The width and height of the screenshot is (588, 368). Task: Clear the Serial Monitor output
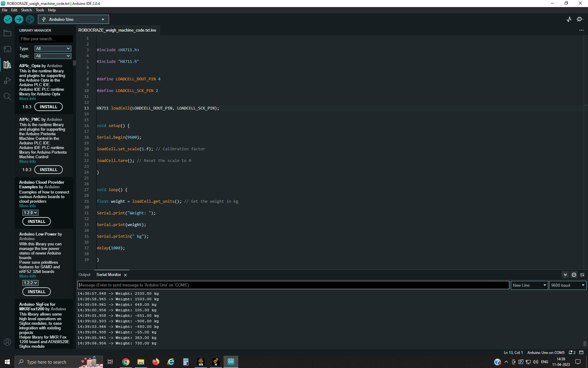pyautogui.click(x=582, y=275)
